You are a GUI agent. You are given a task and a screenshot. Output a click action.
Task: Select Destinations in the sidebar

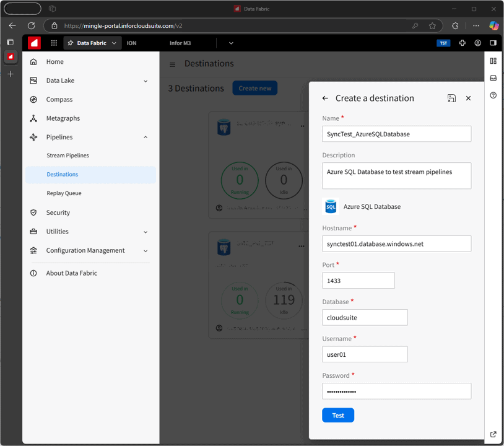[90, 175]
